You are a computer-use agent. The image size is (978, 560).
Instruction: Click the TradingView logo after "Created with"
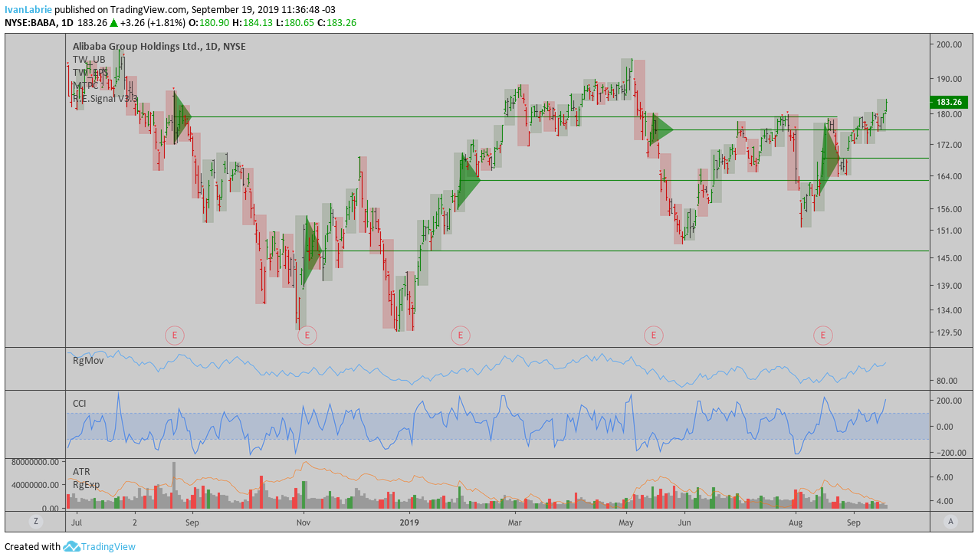tap(100, 546)
